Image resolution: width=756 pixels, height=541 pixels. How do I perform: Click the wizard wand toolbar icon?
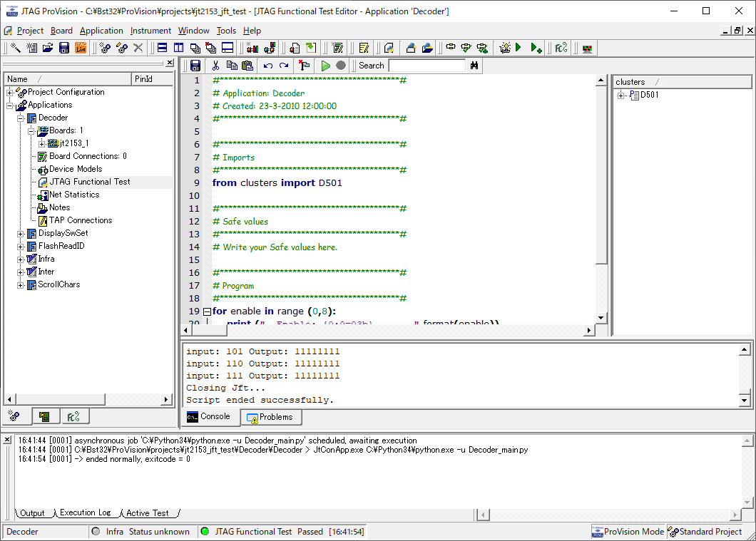tap(15, 48)
